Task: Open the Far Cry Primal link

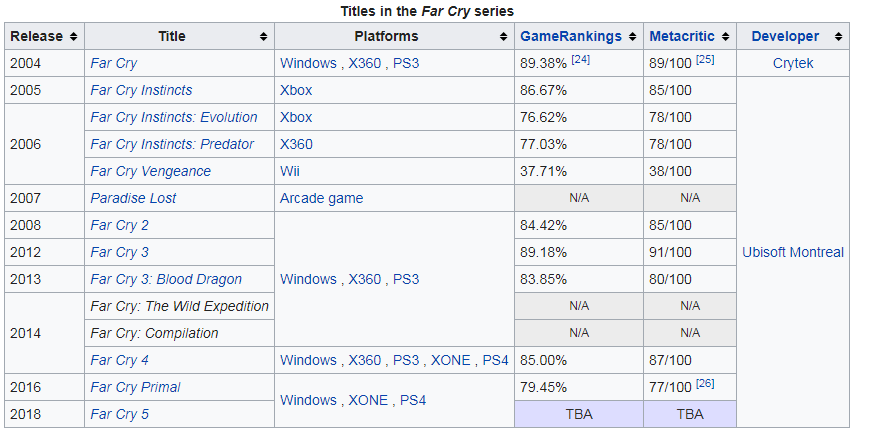Action: click(135, 387)
